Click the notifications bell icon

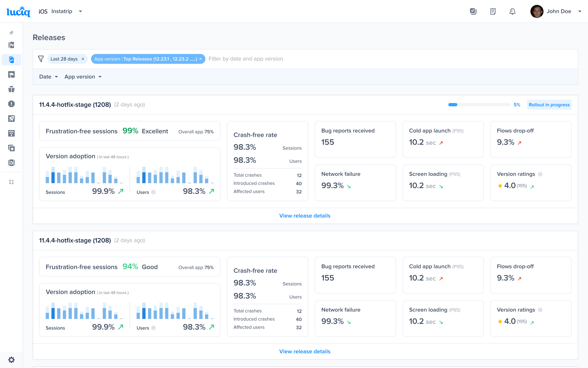512,11
